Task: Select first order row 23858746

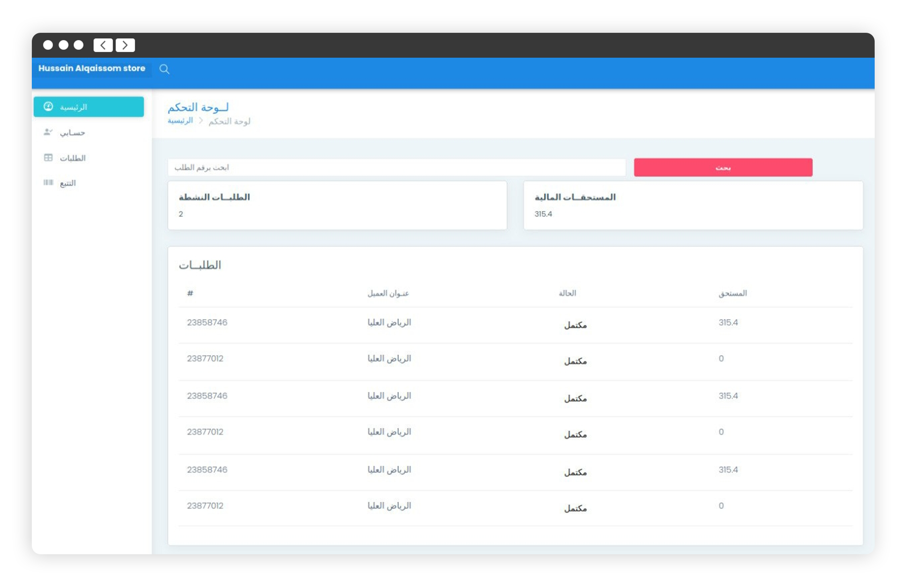Action: click(x=207, y=322)
